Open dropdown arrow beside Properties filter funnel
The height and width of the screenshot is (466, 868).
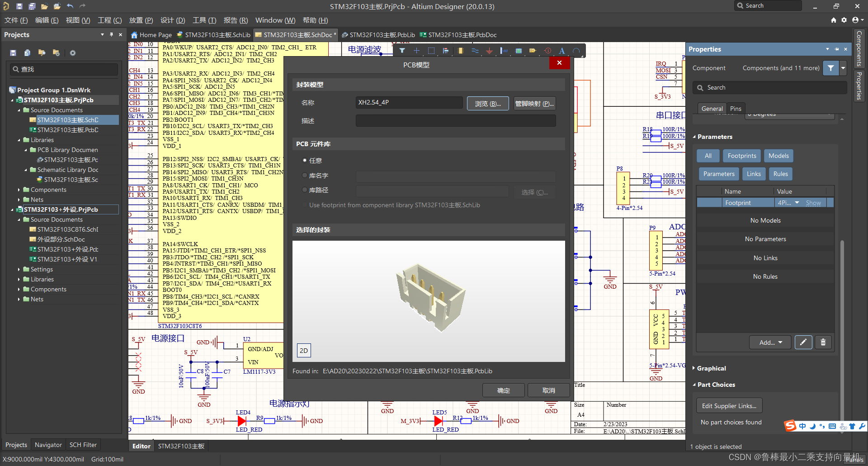[x=843, y=68]
